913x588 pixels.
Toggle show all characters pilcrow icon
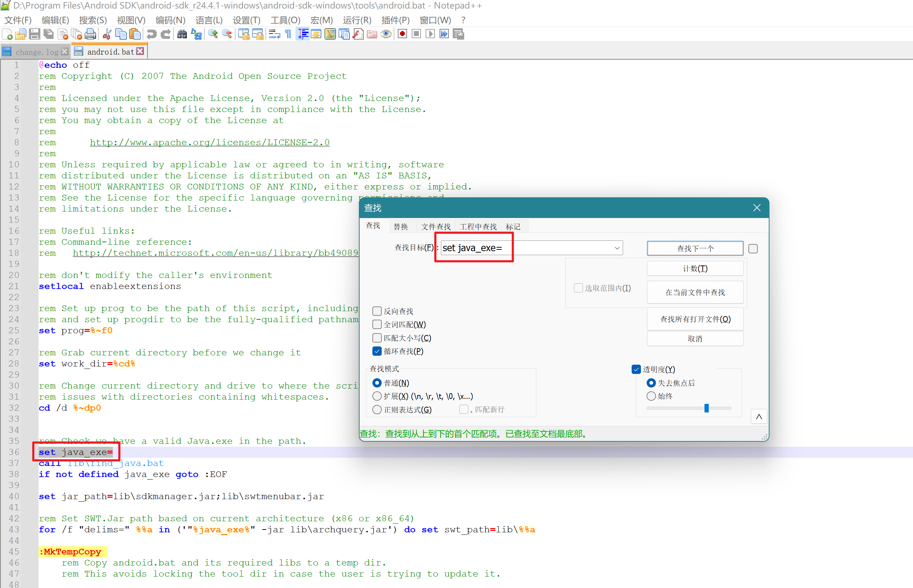click(289, 34)
